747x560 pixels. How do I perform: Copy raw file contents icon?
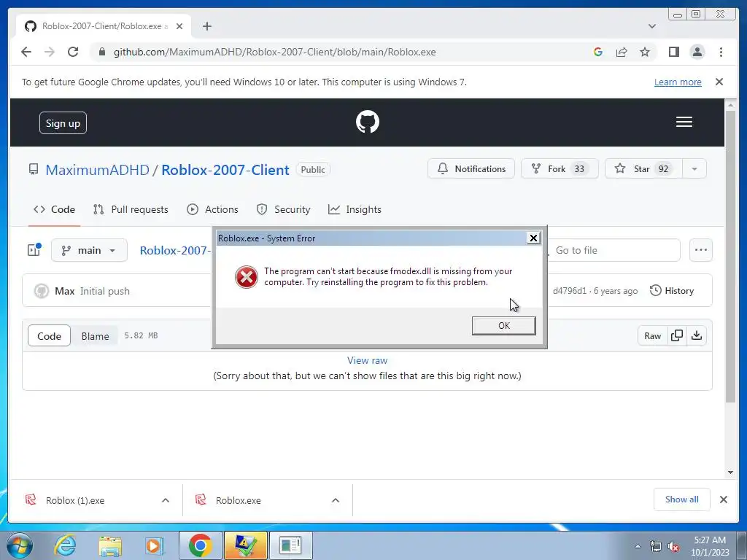coord(677,335)
